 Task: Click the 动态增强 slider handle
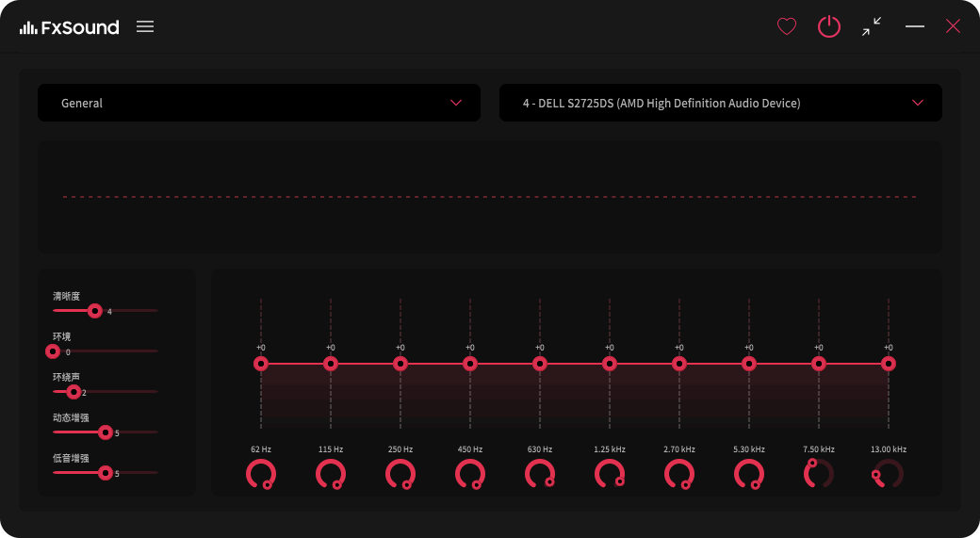tap(106, 432)
